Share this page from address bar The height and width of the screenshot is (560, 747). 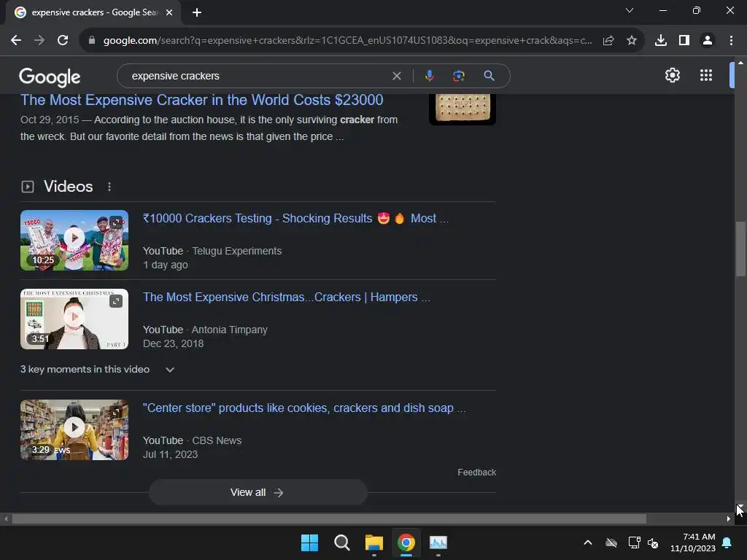coord(608,41)
